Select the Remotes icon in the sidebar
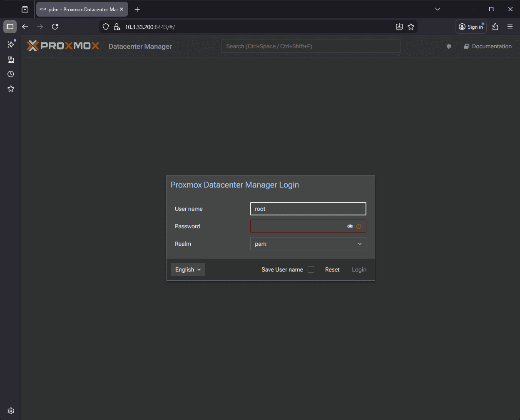Image resolution: width=520 pixels, height=420 pixels. [x=10, y=59]
